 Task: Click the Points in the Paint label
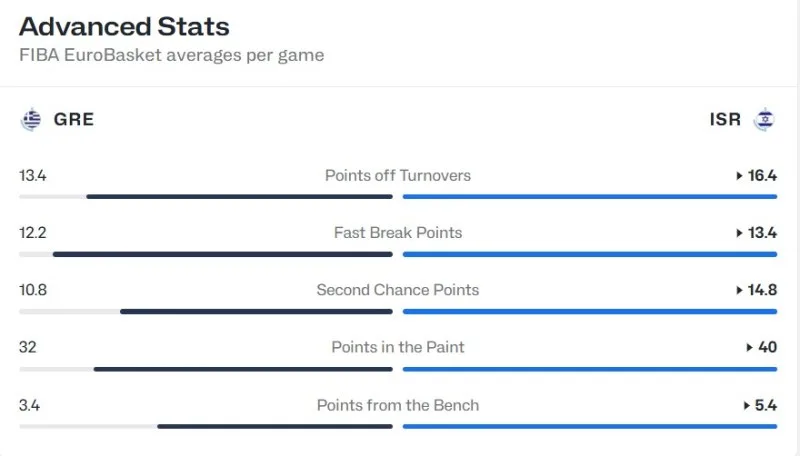398,347
